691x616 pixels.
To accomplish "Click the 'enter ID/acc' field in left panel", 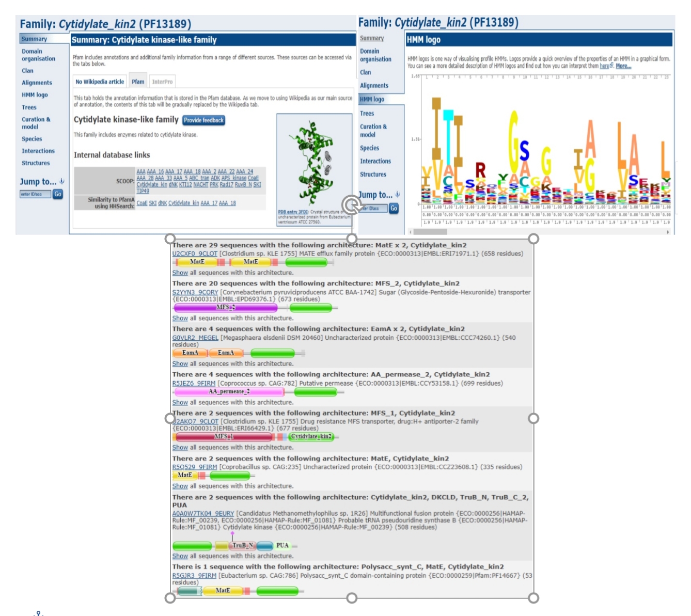I will point(35,194).
